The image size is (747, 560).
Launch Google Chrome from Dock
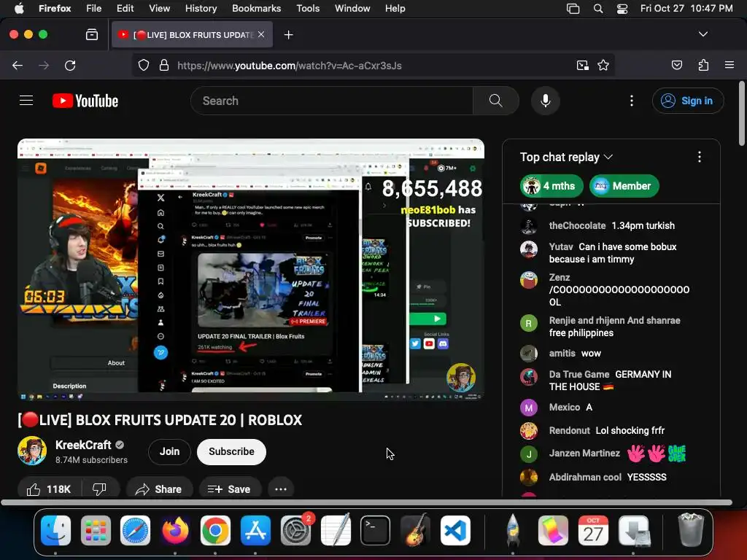coord(215,530)
